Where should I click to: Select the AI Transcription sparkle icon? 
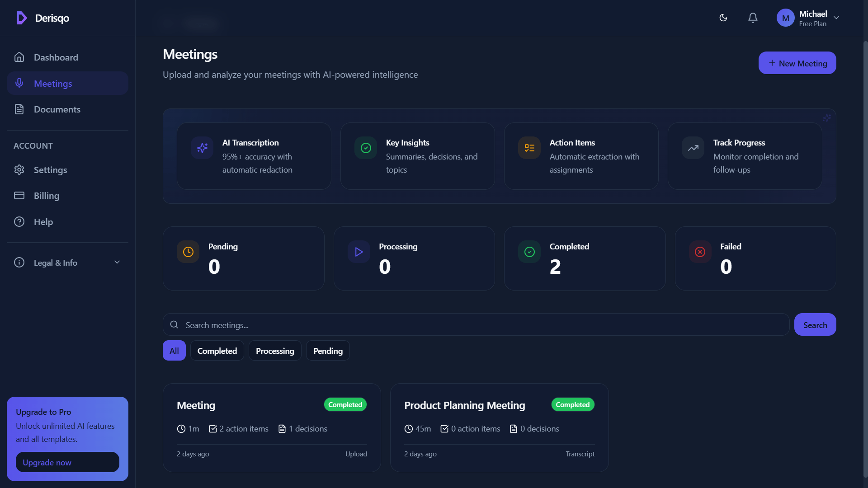pyautogui.click(x=202, y=147)
